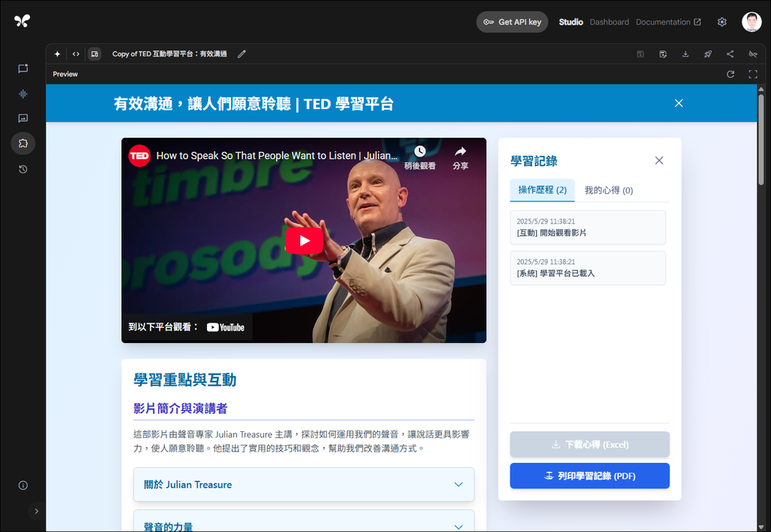Screen dimensions: 771x532
Task: Select the 我的心得 (0) tab
Action: [608, 190]
